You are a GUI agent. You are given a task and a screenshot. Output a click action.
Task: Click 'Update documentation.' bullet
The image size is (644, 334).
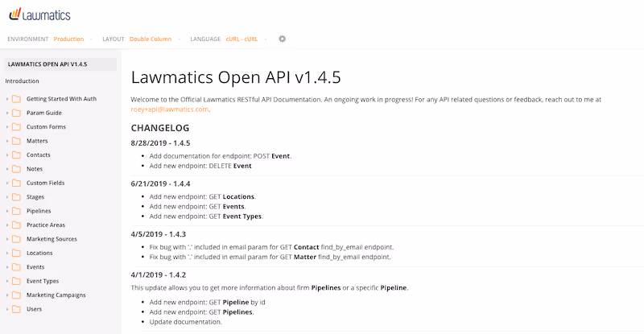[186, 322]
